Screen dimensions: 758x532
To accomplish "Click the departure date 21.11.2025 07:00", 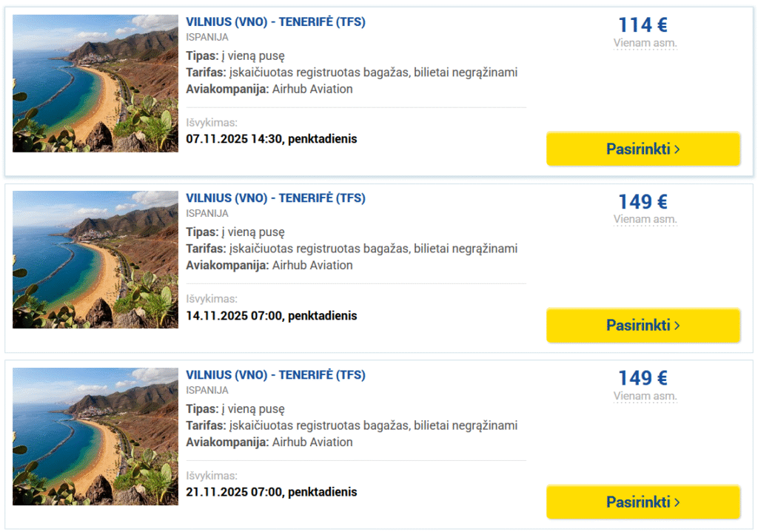I will click(271, 492).
